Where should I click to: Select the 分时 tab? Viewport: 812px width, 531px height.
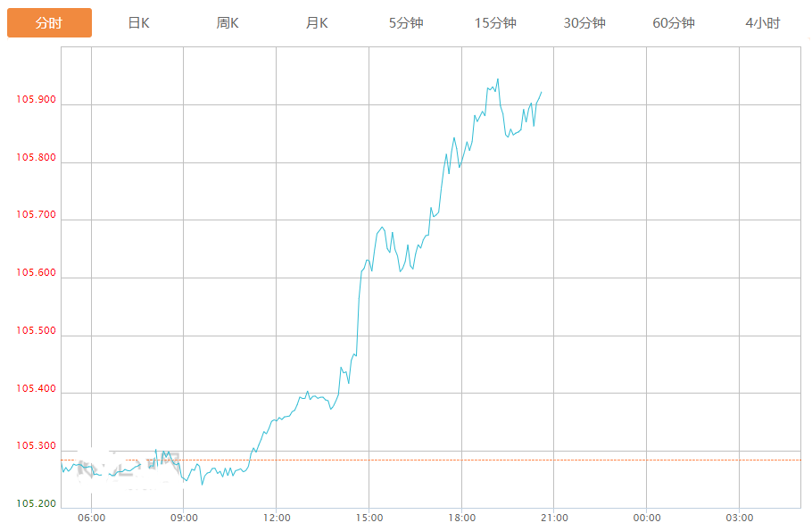click(x=49, y=23)
